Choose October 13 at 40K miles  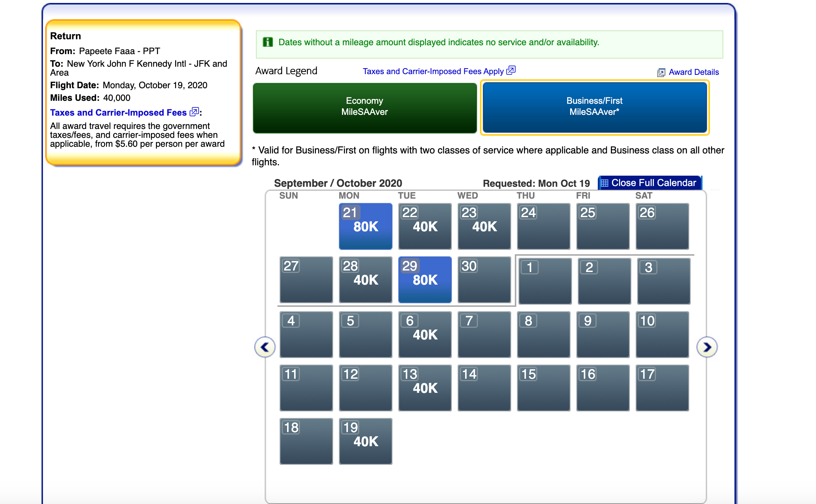pyautogui.click(x=425, y=388)
